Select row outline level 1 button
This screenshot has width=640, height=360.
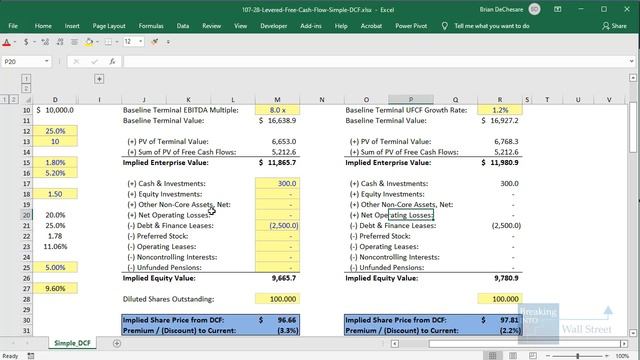click(4, 100)
